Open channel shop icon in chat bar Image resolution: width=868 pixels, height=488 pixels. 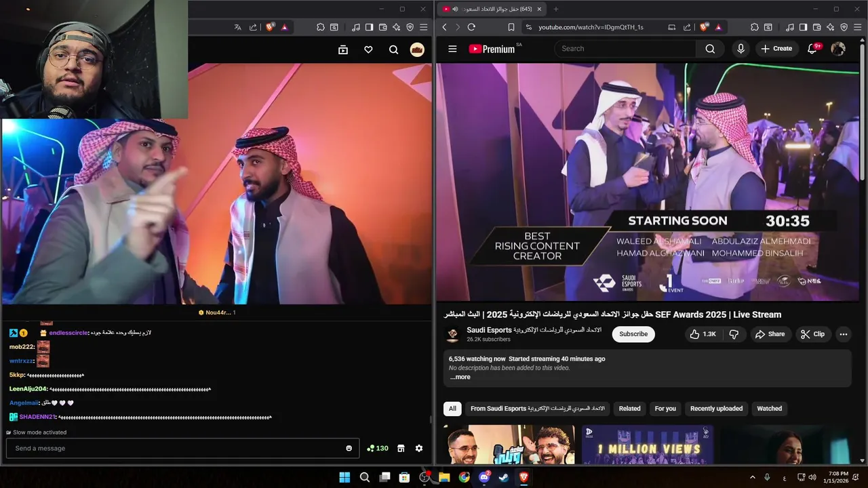point(401,448)
